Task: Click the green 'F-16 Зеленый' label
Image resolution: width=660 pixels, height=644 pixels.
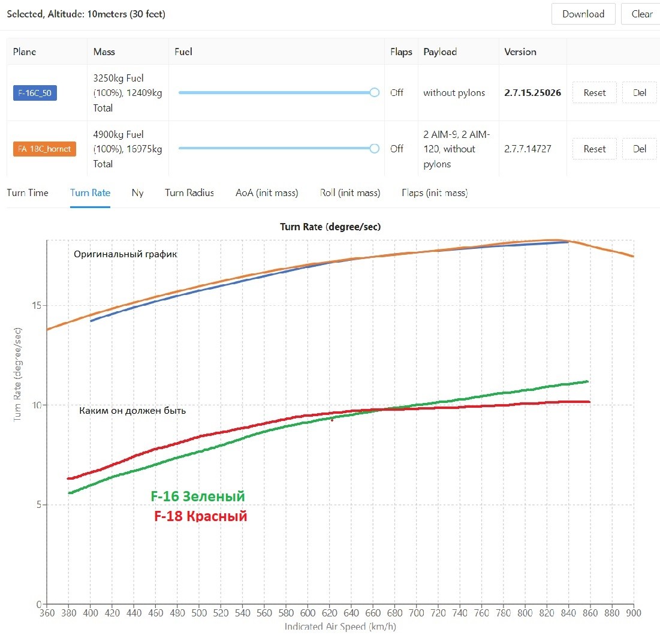Action: click(x=198, y=496)
